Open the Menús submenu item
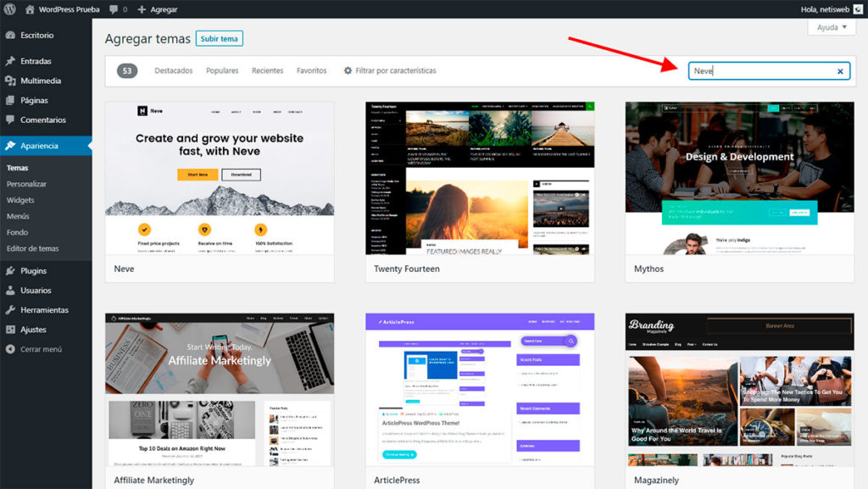 click(18, 216)
